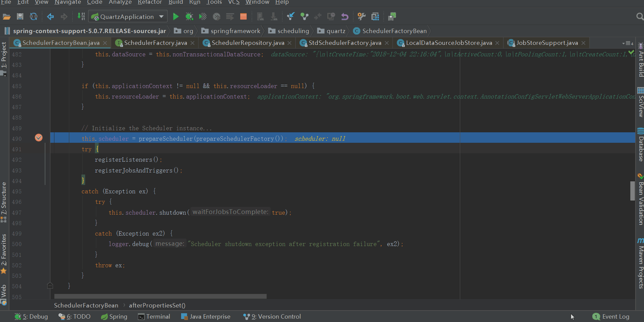
Task: Navigate back with the blue left arrow
Action: [50, 17]
